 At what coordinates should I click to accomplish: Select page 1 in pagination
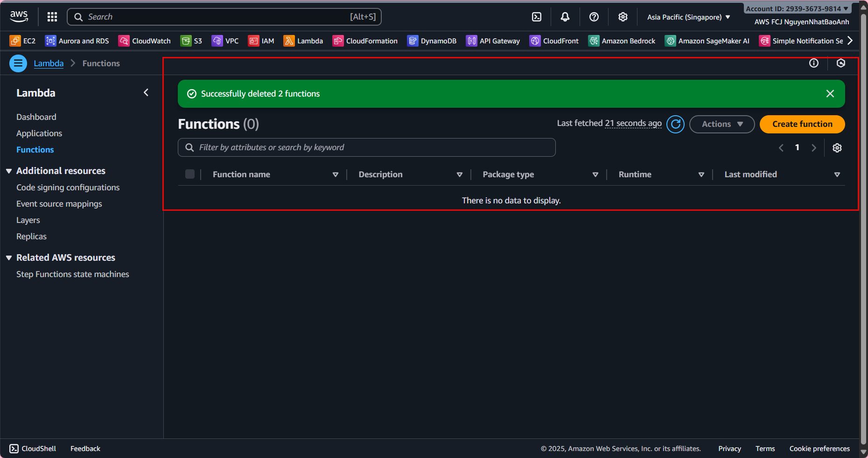[x=797, y=147]
